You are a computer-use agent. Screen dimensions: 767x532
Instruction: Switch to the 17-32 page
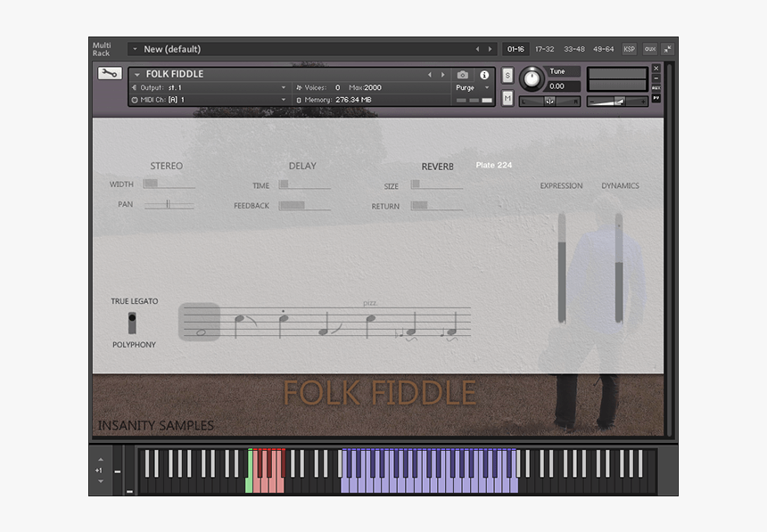(x=544, y=49)
